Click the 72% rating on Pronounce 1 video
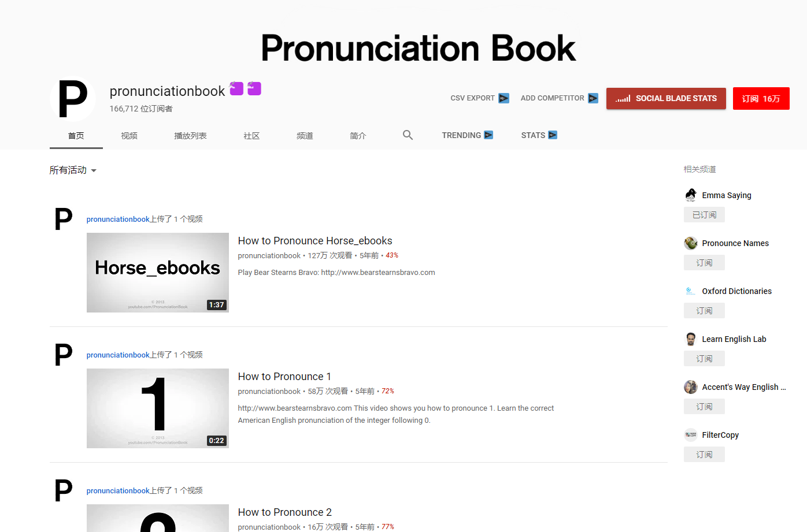The image size is (807, 532). [x=387, y=391]
